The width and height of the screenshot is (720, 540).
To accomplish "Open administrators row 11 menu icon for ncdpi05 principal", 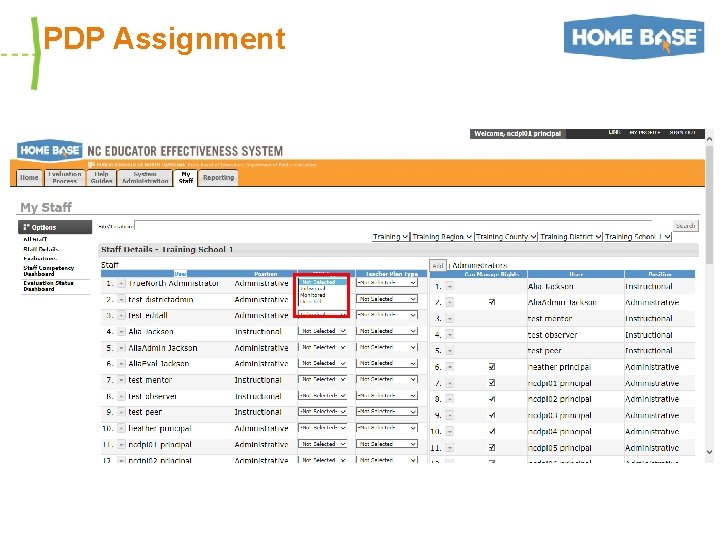I will [450, 448].
